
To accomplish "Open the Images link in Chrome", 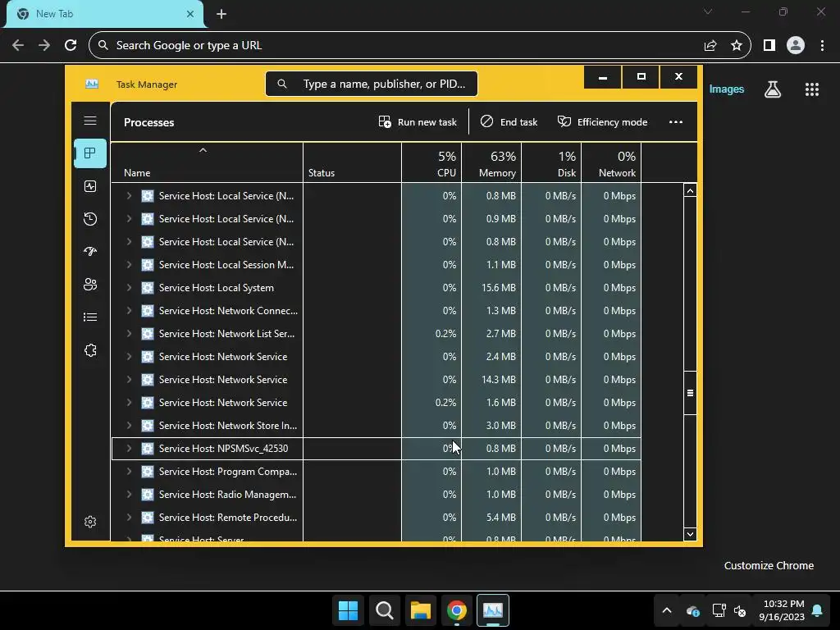I will click(x=727, y=89).
